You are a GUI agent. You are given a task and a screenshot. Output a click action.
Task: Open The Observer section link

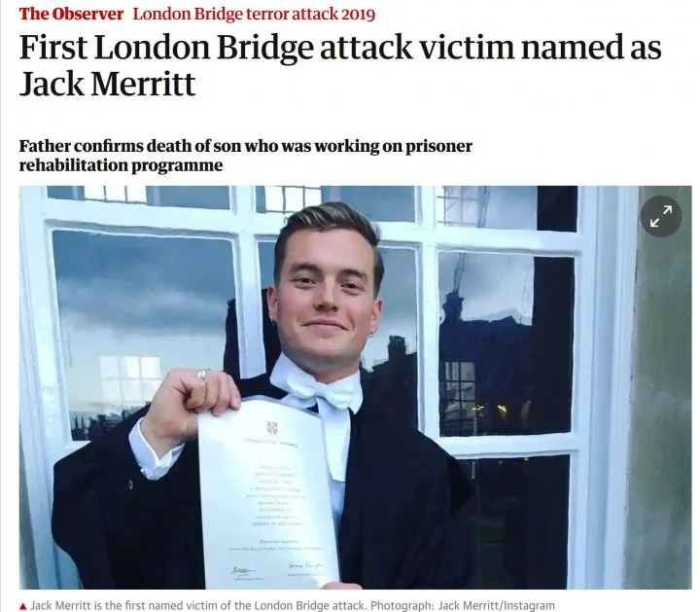tap(71, 14)
